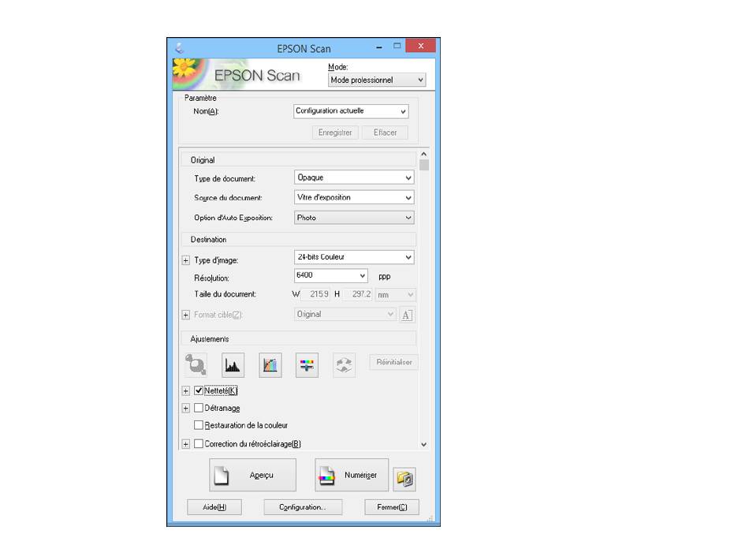This screenshot has height=560, width=749.
Task: Start scanning with the Numériser button
Action: (x=352, y=475)
